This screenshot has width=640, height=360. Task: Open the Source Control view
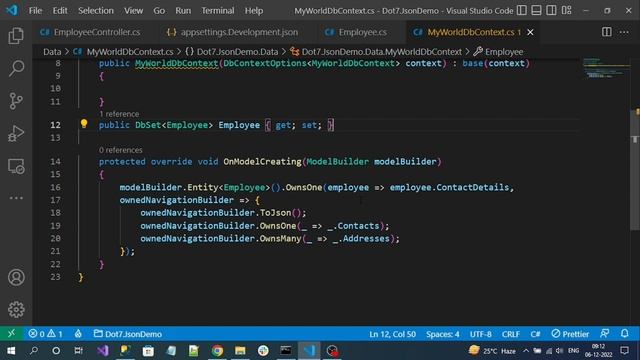(16, 101)
